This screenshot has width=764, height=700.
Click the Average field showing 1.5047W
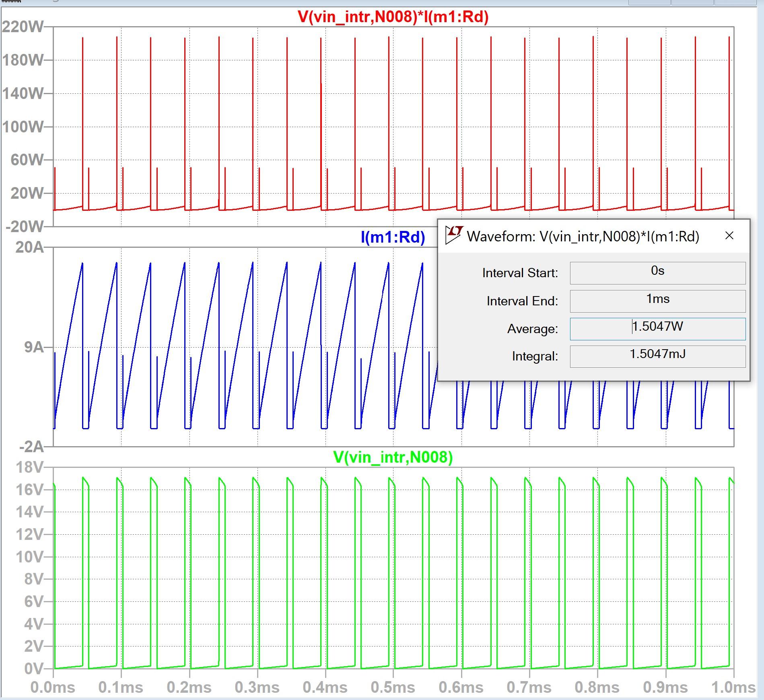[658, 329]
